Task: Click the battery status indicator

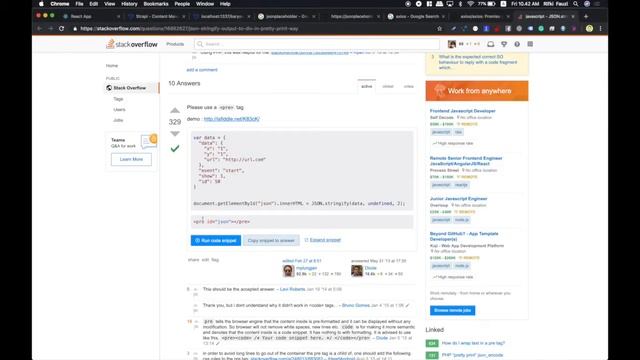Action: [487, 4]
